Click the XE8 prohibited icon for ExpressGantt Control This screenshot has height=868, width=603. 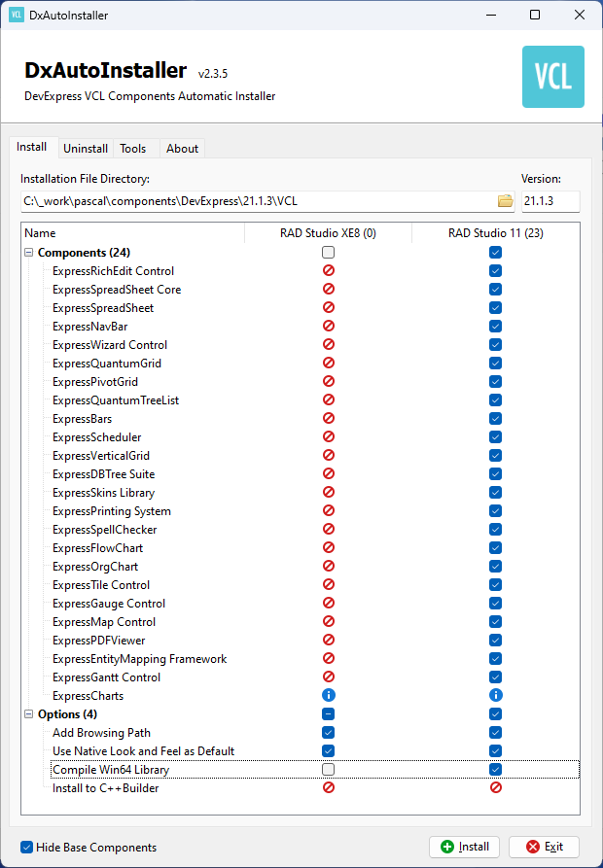coord(329,677)
